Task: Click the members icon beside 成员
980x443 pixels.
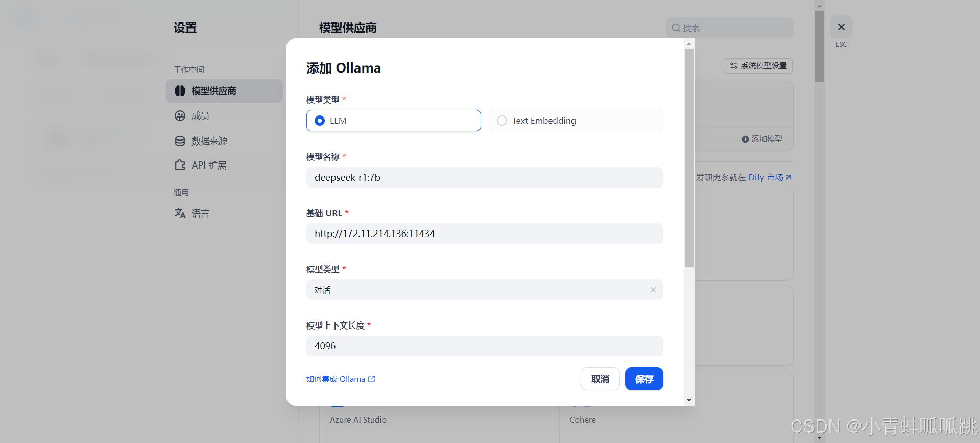Action: tap(180, 116)
